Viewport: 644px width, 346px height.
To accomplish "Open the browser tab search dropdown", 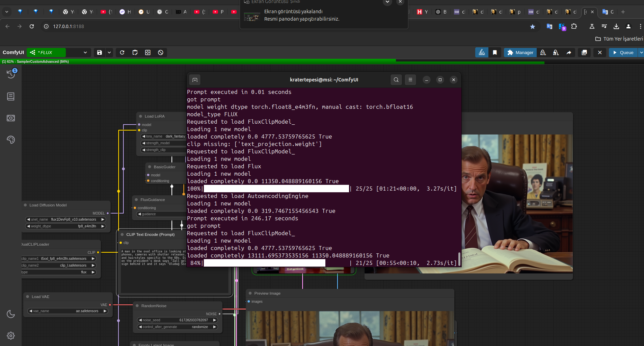I will click(7, 12).
